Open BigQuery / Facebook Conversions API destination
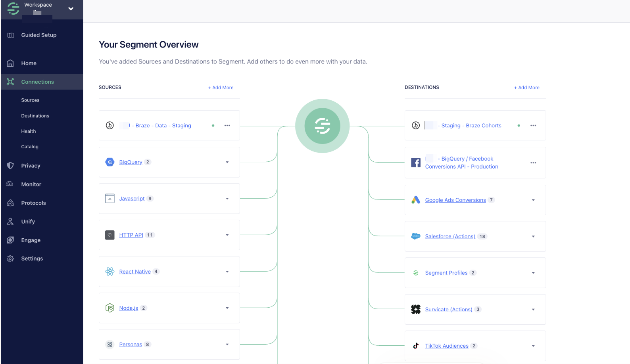The height and width of the screenshot is (364, 630). click(462, 163)
